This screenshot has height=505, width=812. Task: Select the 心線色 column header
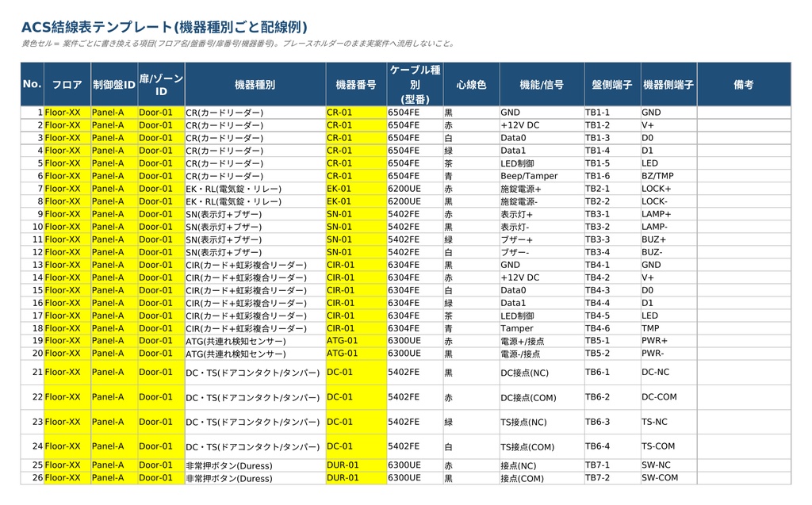pyautogui.click(x=471, y=84)
